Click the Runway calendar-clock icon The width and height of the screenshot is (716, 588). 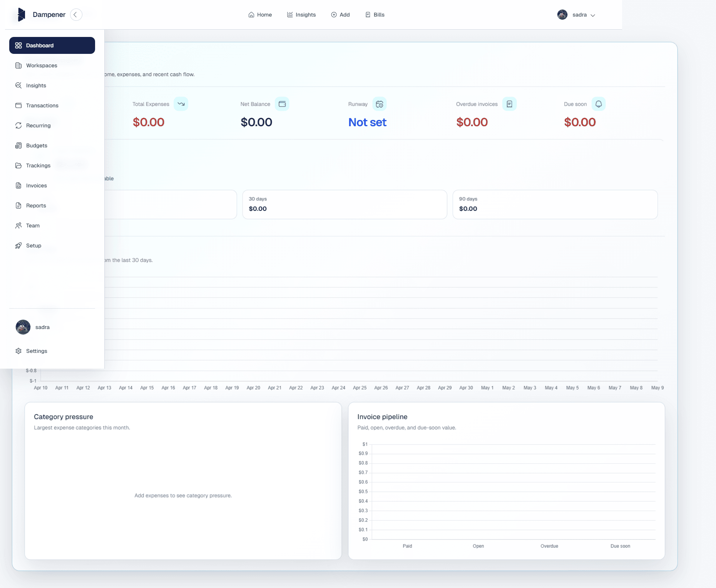[x=380, y=104]
